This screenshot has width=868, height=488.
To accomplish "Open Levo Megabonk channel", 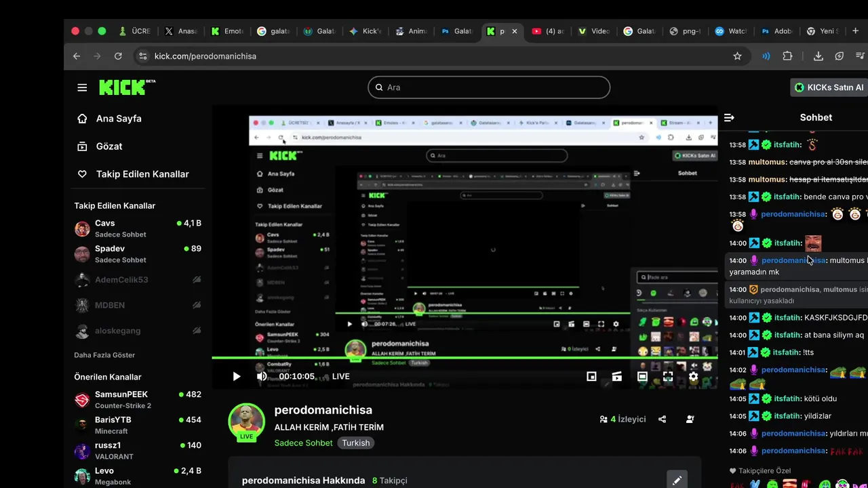I will pyautogui.click(x=138, y=476).
